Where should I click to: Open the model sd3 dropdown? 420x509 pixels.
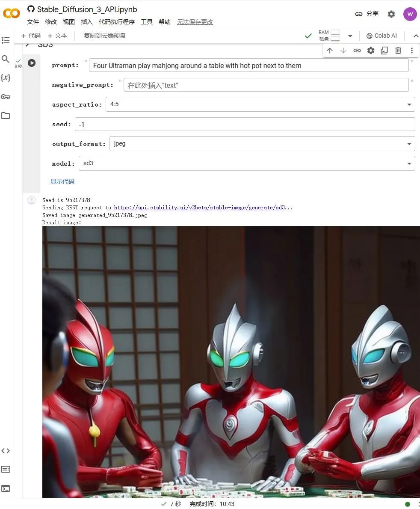pos(247,163)
